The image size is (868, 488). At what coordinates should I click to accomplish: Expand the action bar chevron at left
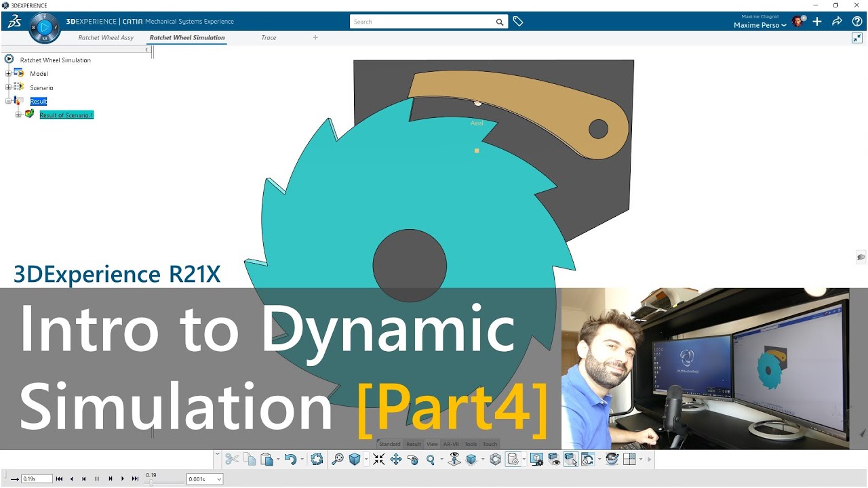pos(217,454)
